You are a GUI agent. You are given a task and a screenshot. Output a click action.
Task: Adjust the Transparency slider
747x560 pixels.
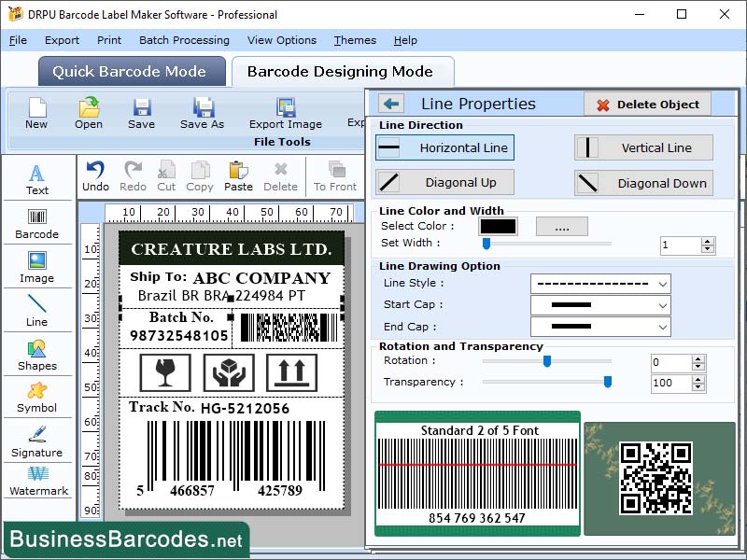coord(608,381)
